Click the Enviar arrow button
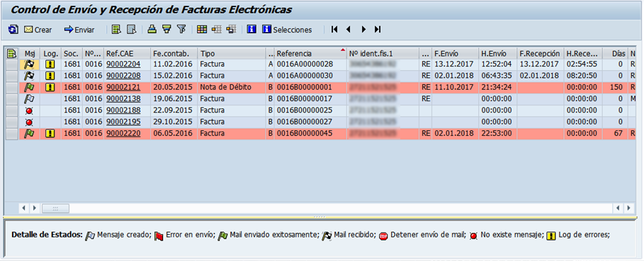This screenshot has height=261, width=644. point(79,30)
